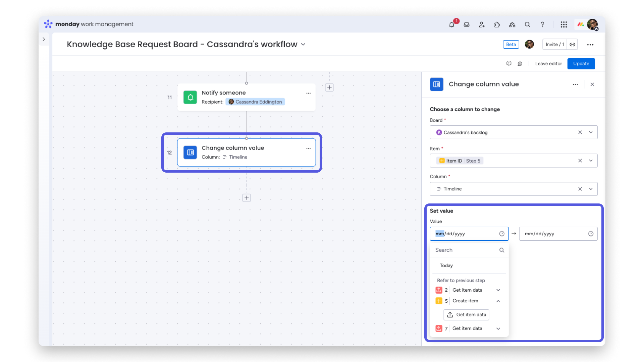The width and height of the screenshot is (644, 362).
Task: Click the Invite / 1 button
Action: tap(555, 44)
